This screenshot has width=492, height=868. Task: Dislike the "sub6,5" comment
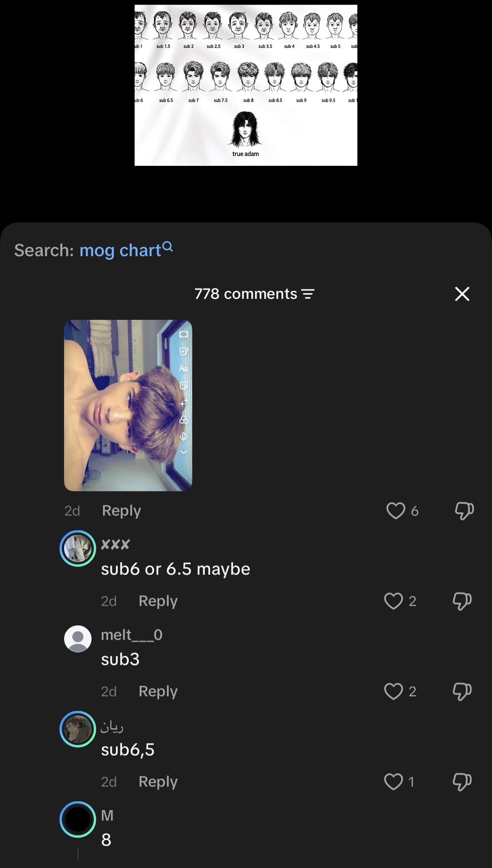pos(462,782)
